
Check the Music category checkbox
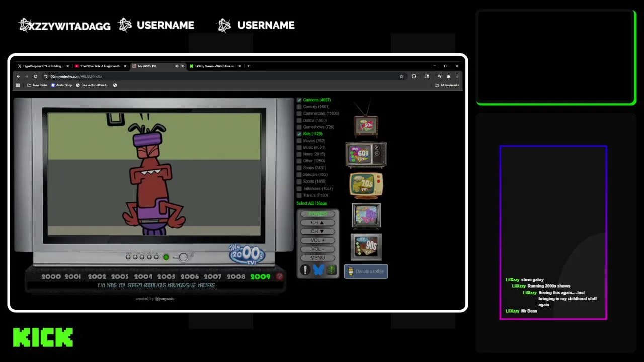(x=299, y=147)
